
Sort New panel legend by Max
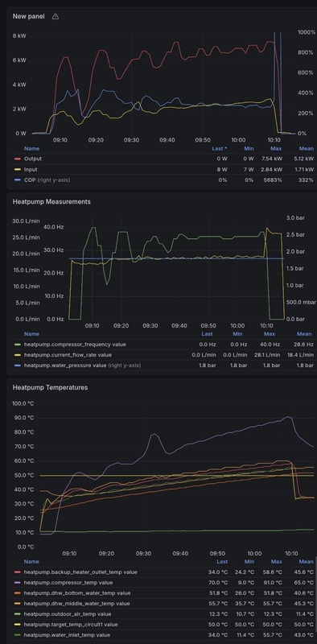[276, 149]
